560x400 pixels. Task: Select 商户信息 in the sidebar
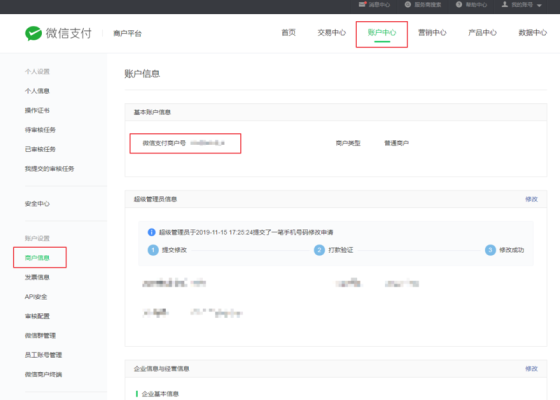point(37,258)
